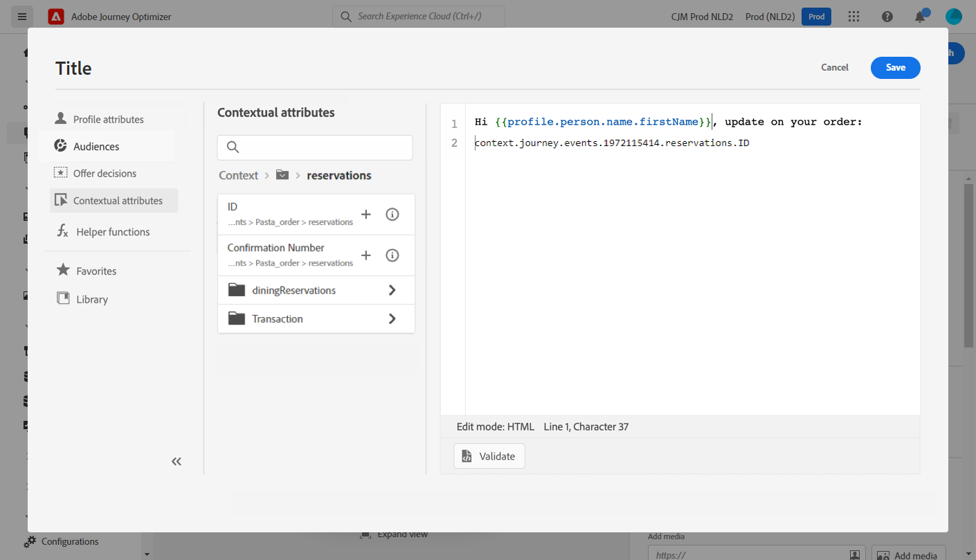Validate the expression code
Image resolution: width=976 pixels, height=560 pixels.
(x=489, y=456)
